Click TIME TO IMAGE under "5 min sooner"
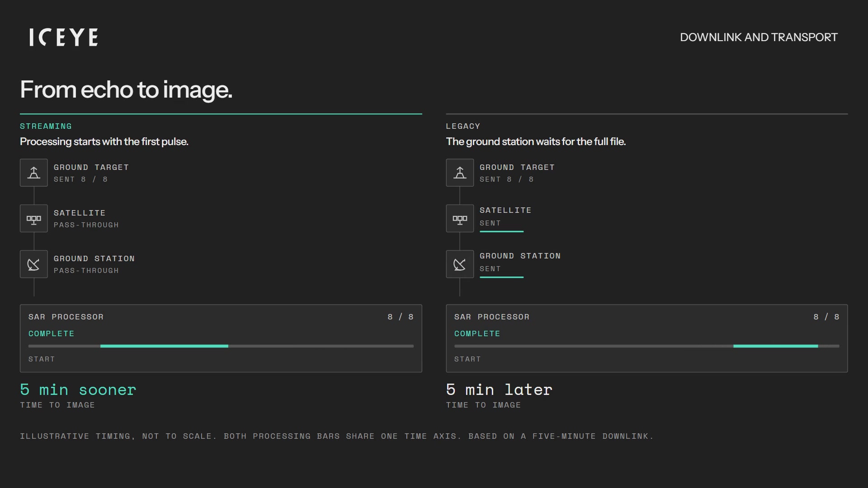The image size is (868, 488). [57, 405]
